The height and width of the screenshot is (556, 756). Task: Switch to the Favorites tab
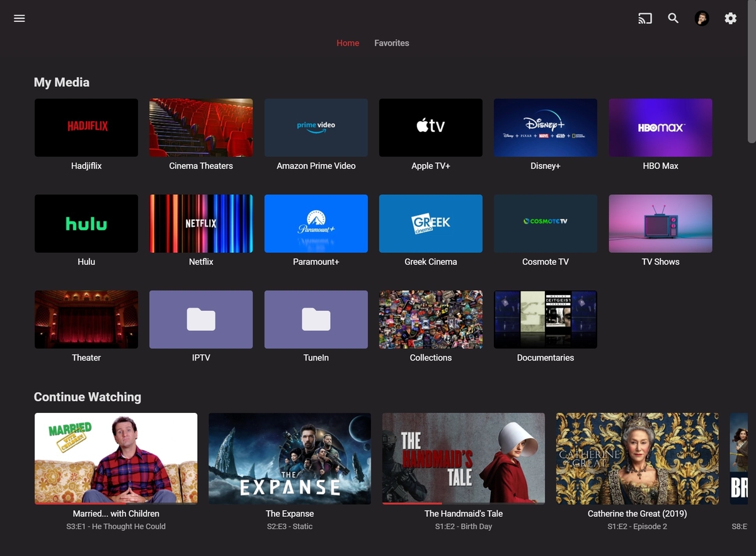(392, 43)
